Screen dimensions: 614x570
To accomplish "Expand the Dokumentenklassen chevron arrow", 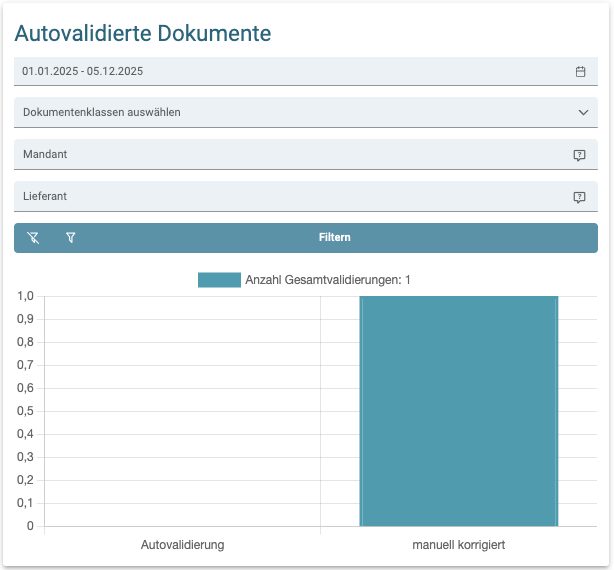I will (x=583, y=112).
